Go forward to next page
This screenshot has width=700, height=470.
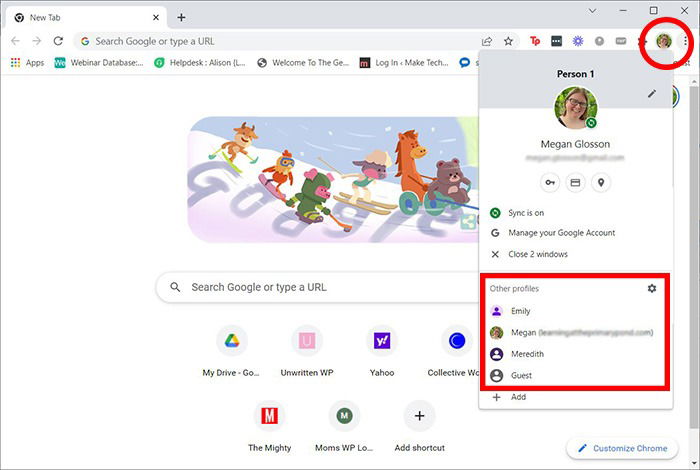click(x=37, y=41)
